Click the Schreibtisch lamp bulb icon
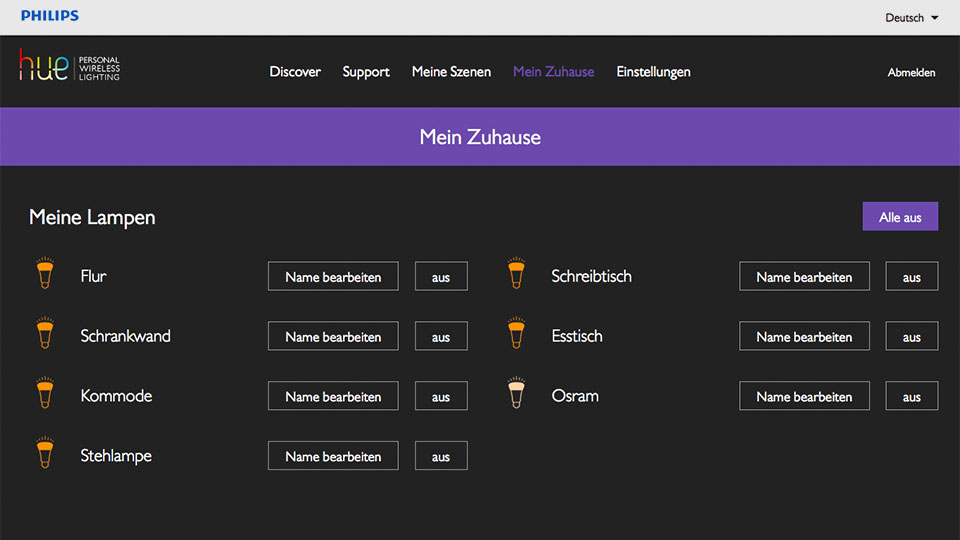The width and height of the screenshot is (960, 540). [515, 275]
